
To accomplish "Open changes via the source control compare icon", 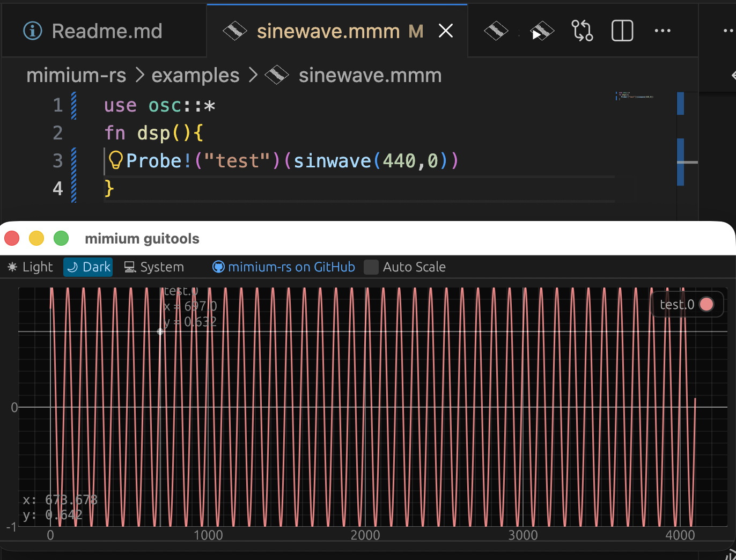I will (582, 31).
